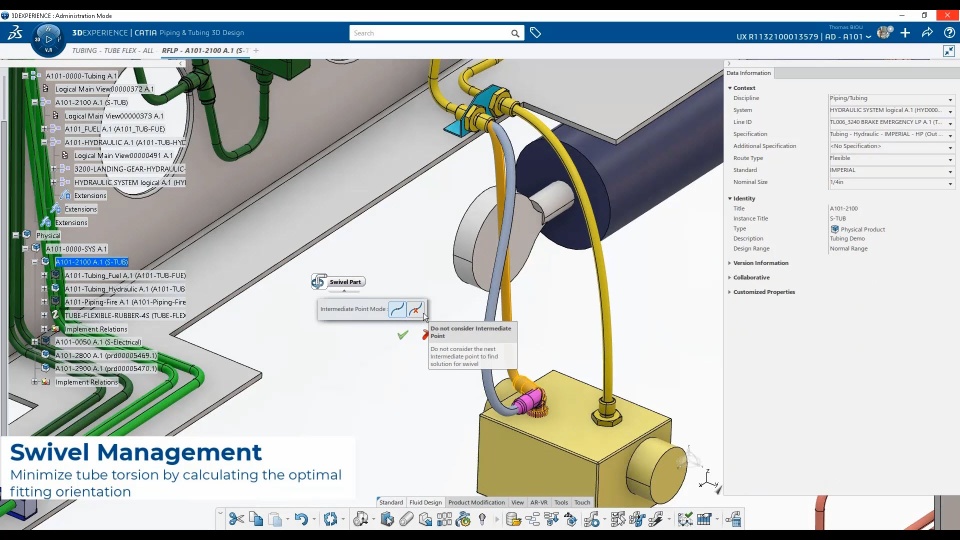
Task: Collapse the right panel with its arrow
Action: pos(729,63)
